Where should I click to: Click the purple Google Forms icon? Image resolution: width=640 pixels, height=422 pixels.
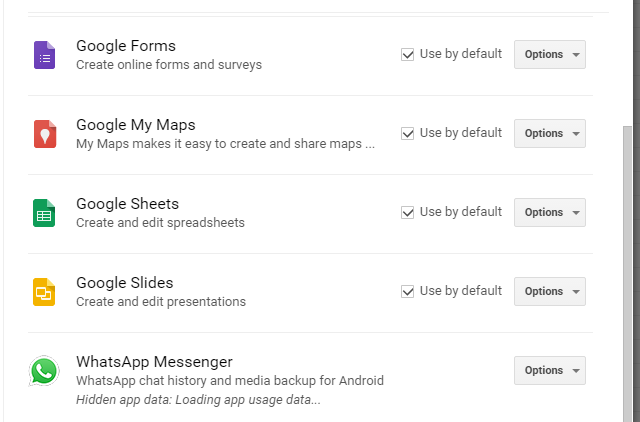click(x=44, y=55)
